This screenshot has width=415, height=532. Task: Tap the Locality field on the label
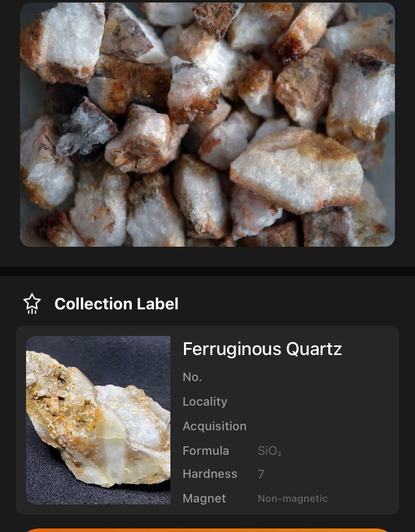[x=205, y=402]
